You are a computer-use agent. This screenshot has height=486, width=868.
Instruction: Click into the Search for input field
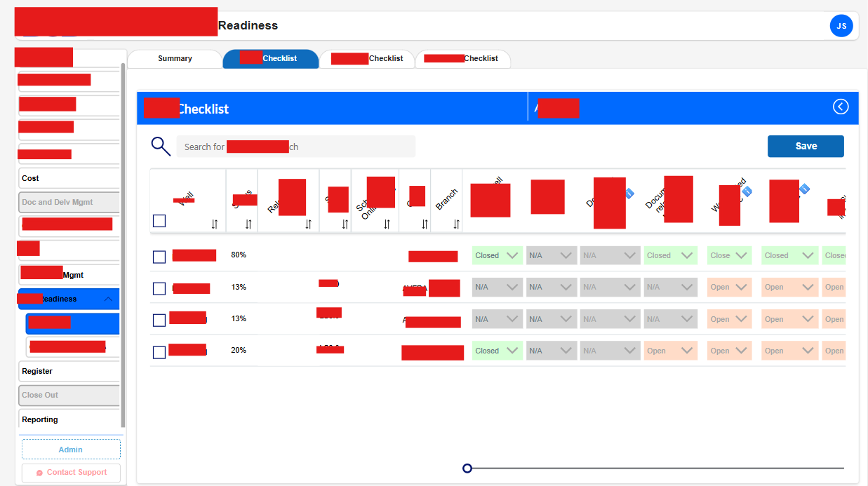click(295, 147)
